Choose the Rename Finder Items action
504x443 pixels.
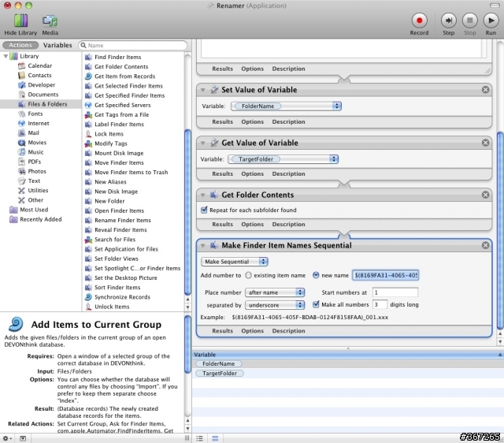coord(123,221)
